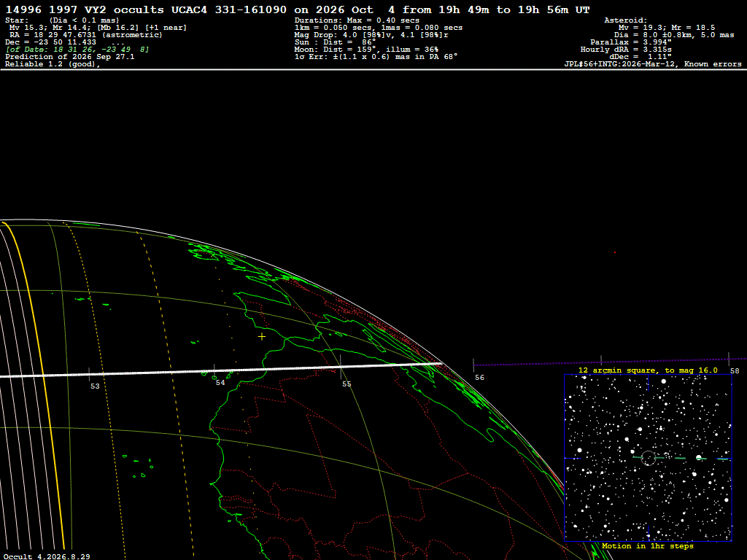
Task: Click the 'Reliable 1.2 (good)' status text
Action: pos(53,64)
